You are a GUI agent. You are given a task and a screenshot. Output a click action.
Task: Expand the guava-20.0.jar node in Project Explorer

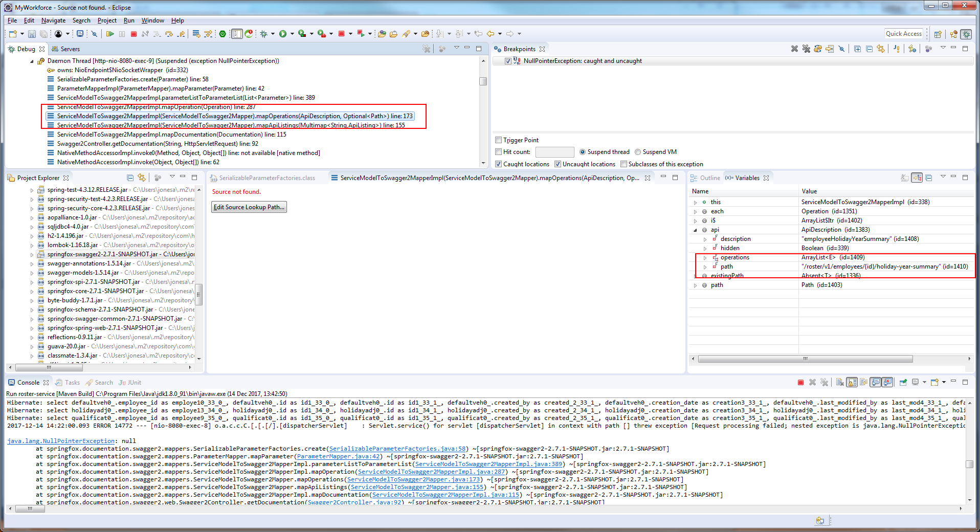[32, 346]
